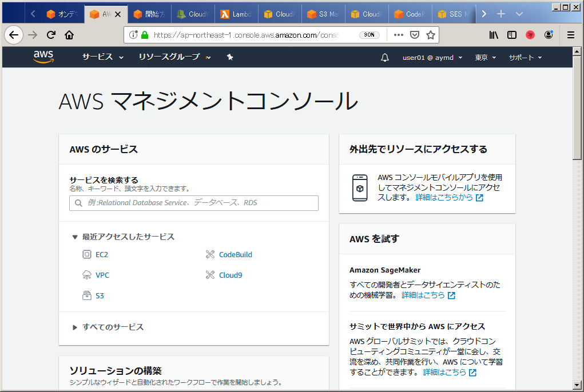584x392 pixels.
Task: Click the pin shortcut icon in AWS navbar
Action: click(230, 57)
